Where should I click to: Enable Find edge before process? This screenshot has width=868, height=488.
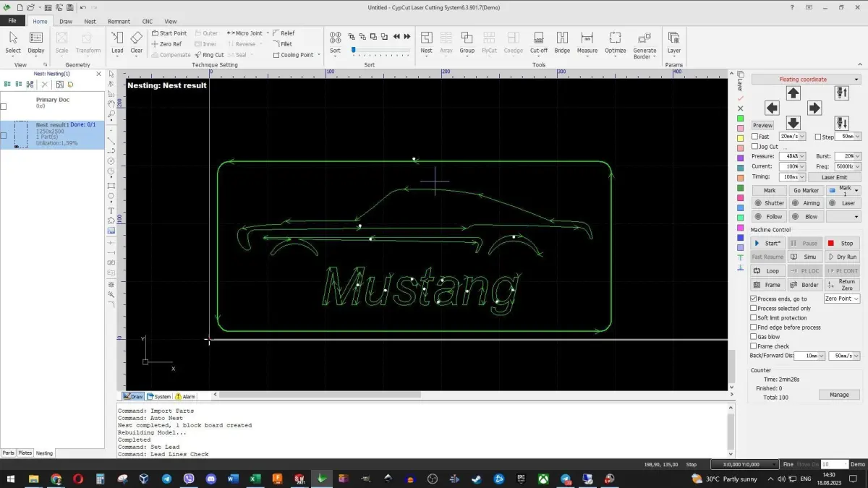[754, 327]
